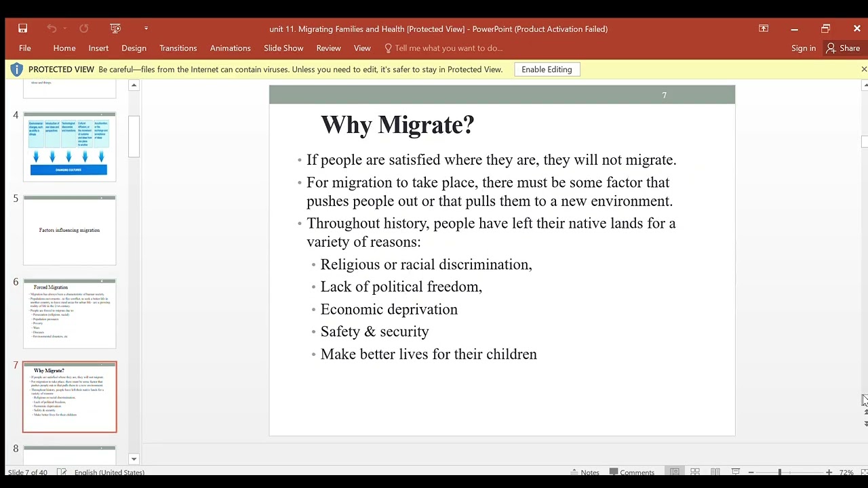868x488 pixels.
Task: Open the File menu
Action: (x=25, y=48)
